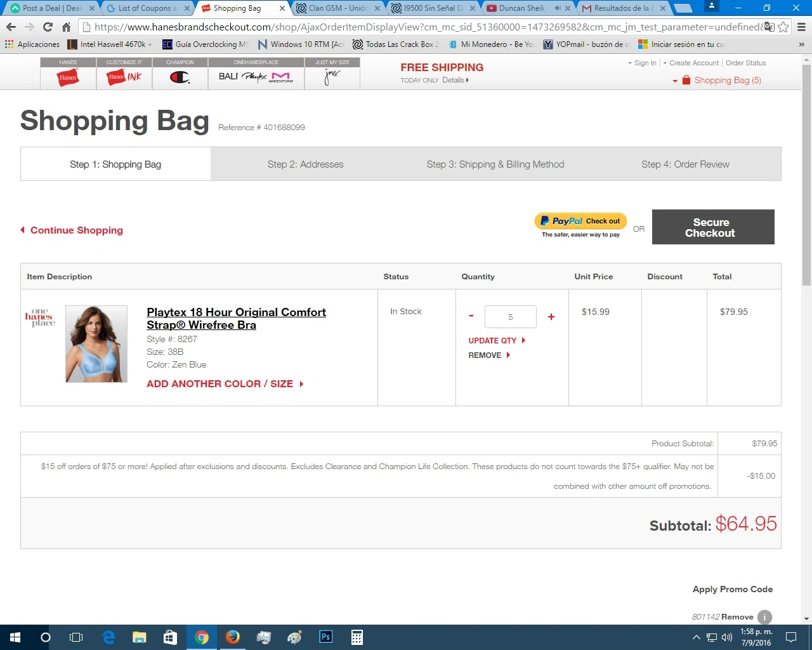The image size is (812, 650).
Task: Open Calculator from the taskbar
Action: 357,637
